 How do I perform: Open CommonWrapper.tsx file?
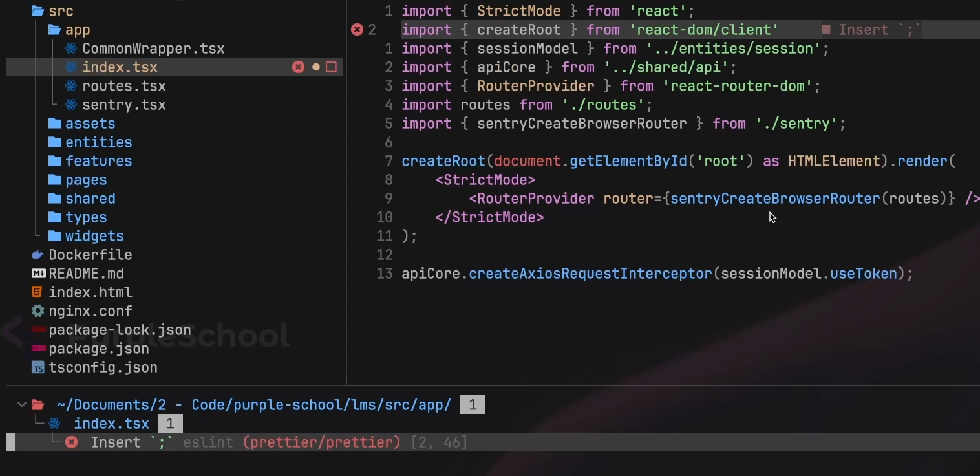pos(153,49)
